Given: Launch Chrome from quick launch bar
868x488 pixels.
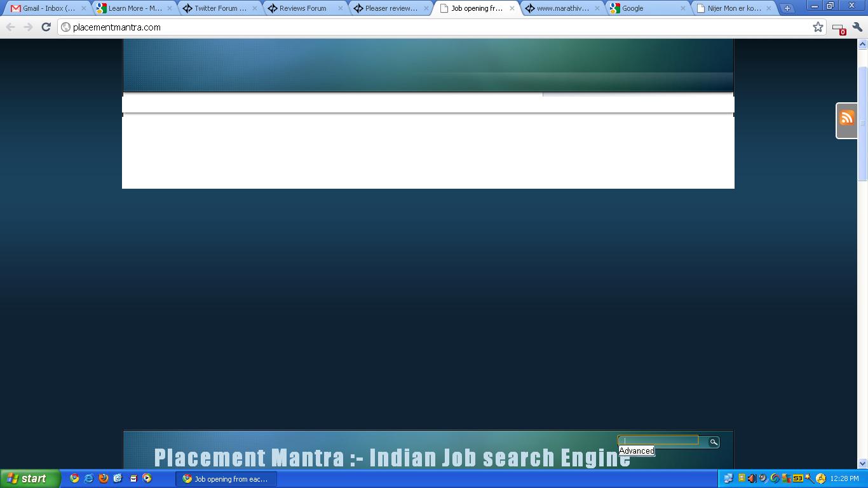Looking at the screenshot, I should click(74, 478).
